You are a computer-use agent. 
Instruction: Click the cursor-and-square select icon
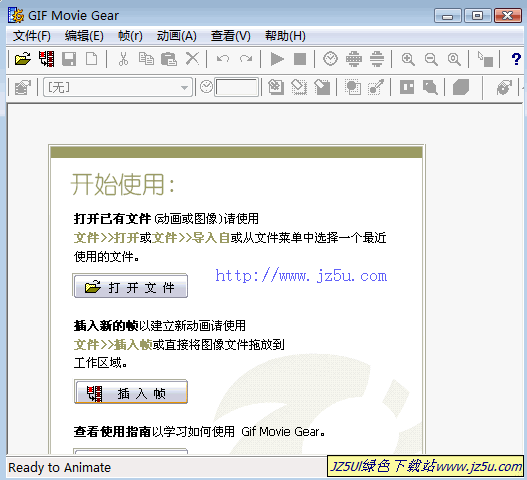click(x=485, y=59)
